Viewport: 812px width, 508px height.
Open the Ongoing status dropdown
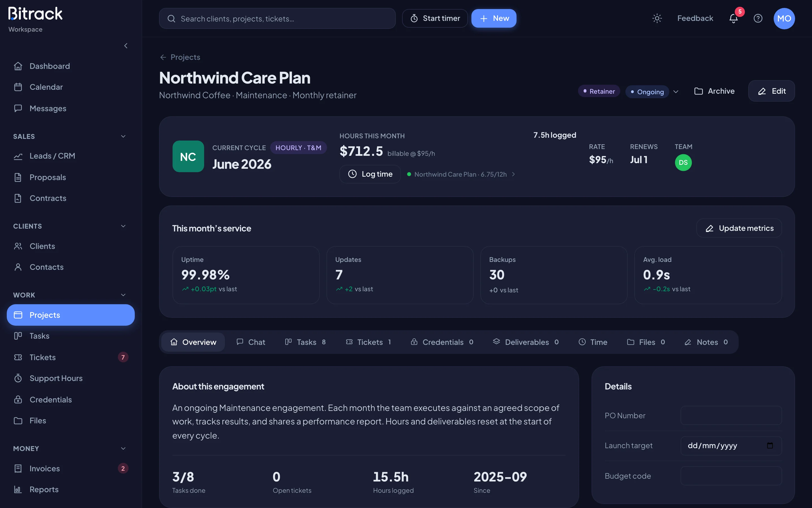(652, 92)
